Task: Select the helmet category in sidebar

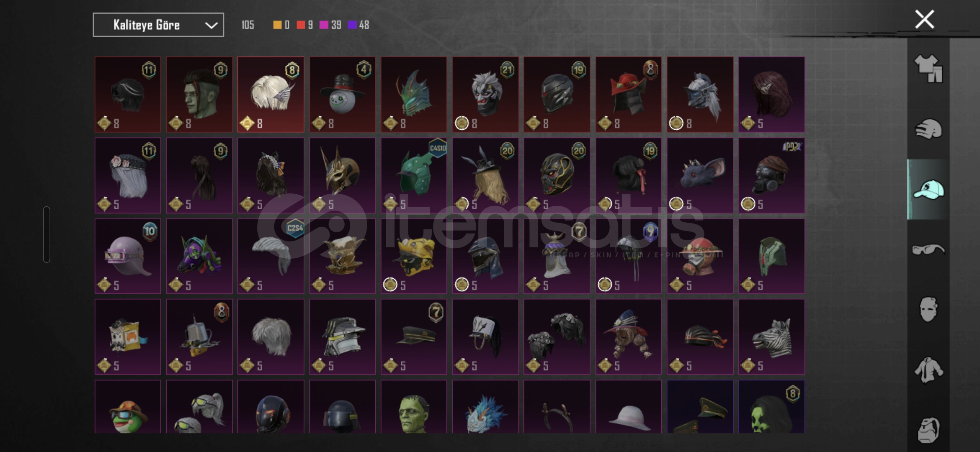Action: click(928, 129)
